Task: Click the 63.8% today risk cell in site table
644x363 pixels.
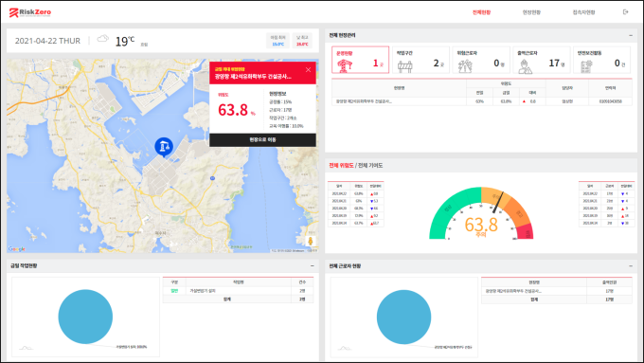Action: [506, 101]
